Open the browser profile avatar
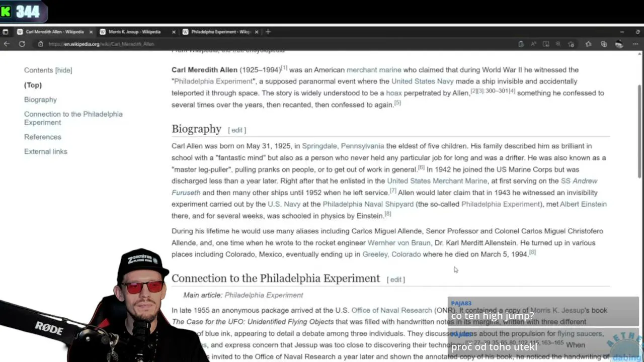This screenshot has width=644, height=362. (x=619, y=44)
